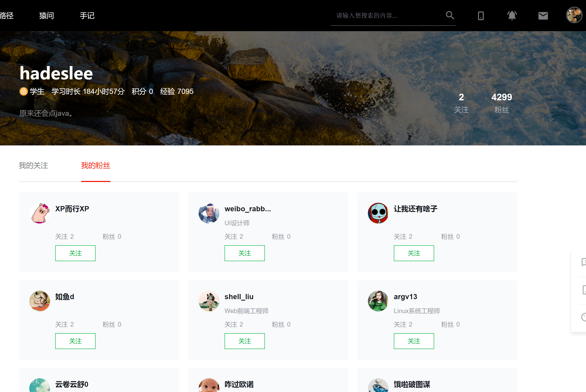Follow user XP而行XP

[x=75, y=253]
